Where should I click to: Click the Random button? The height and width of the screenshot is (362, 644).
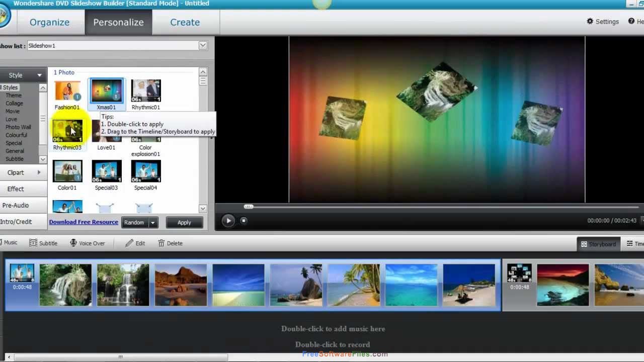(x=134, y=223)
